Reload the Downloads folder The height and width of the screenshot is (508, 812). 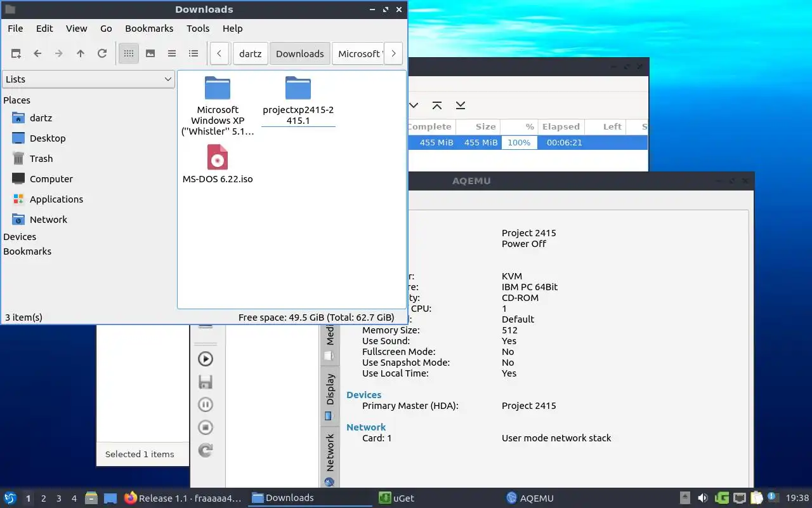coord(102,54)
